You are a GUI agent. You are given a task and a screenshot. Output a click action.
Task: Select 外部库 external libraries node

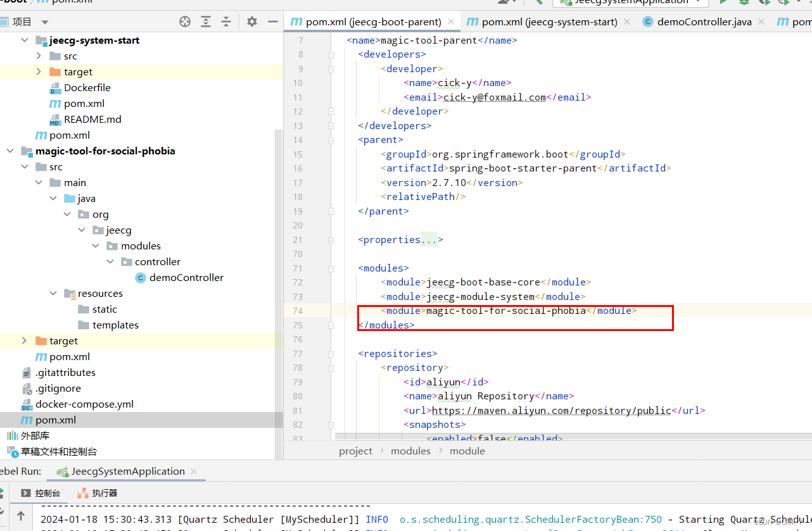[x=35, y=435]
